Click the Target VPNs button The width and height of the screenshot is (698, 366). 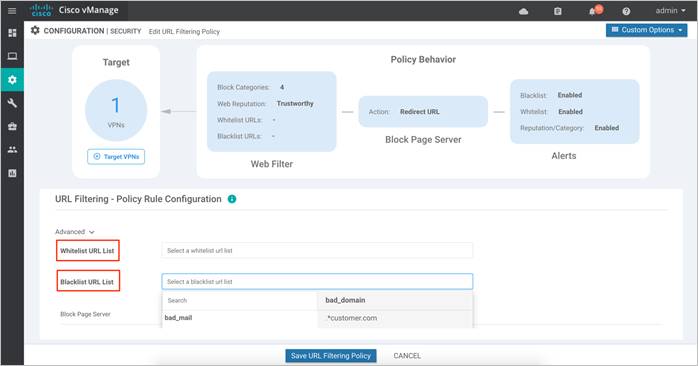coord(116,157)
